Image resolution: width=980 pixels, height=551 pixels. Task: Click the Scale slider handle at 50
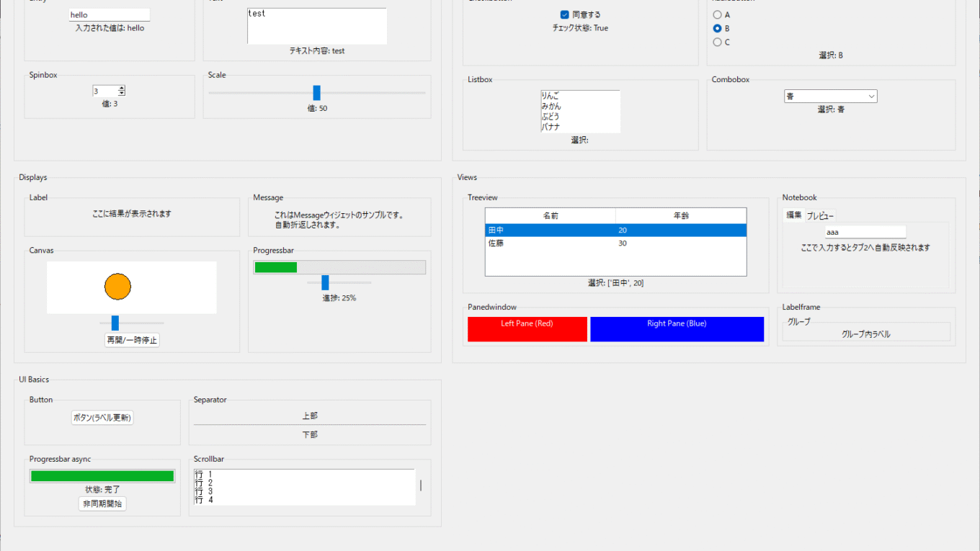316,93
